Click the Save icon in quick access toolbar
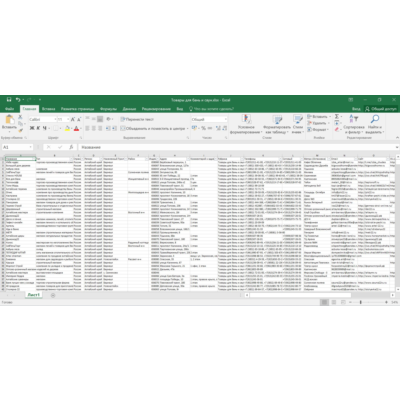Screen dimensions: 400x400 (x=9, y=99)
